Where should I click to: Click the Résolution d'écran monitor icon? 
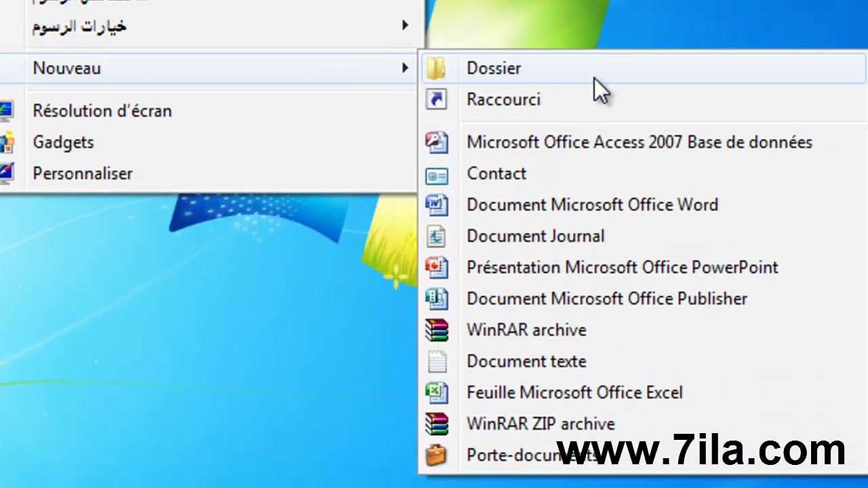[6, 111]
